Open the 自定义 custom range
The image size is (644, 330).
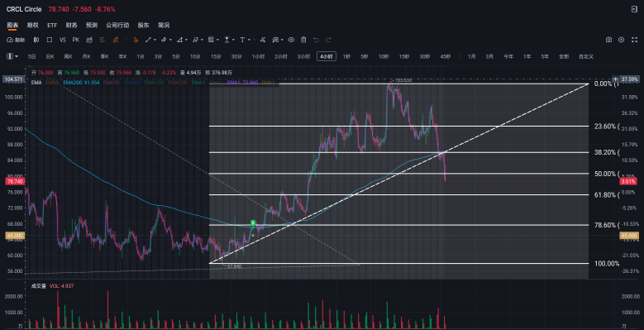(586, 56)
